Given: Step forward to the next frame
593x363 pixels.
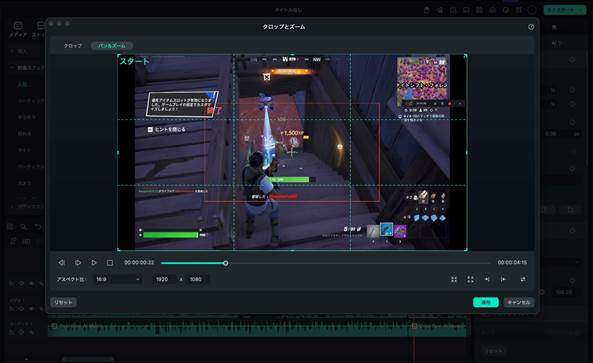Looking at the screenshot, I should point(78,262).
